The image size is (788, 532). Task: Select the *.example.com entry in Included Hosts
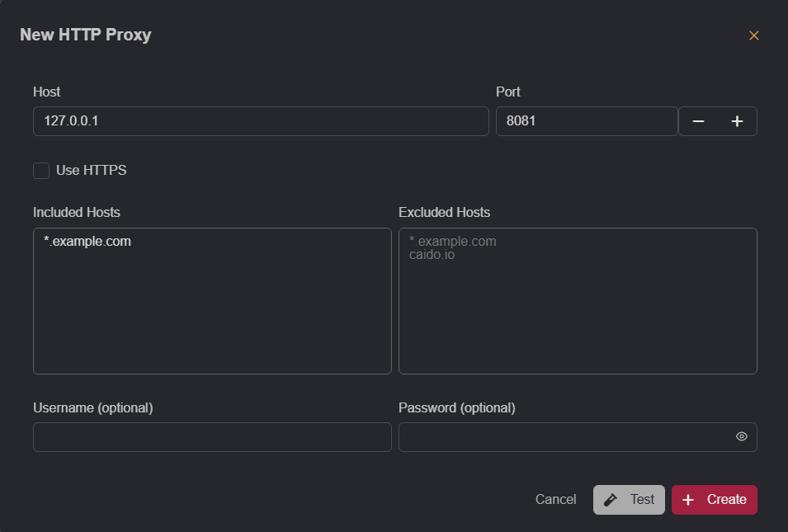87,241
